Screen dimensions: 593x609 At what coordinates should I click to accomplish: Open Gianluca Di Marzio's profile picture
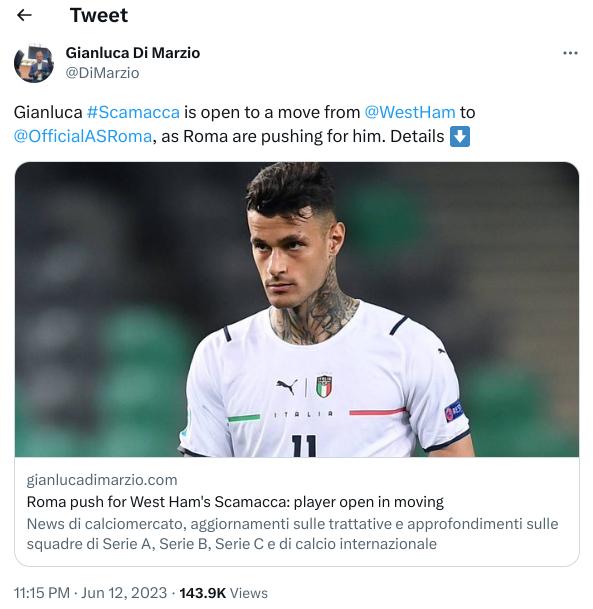point(34,63)
